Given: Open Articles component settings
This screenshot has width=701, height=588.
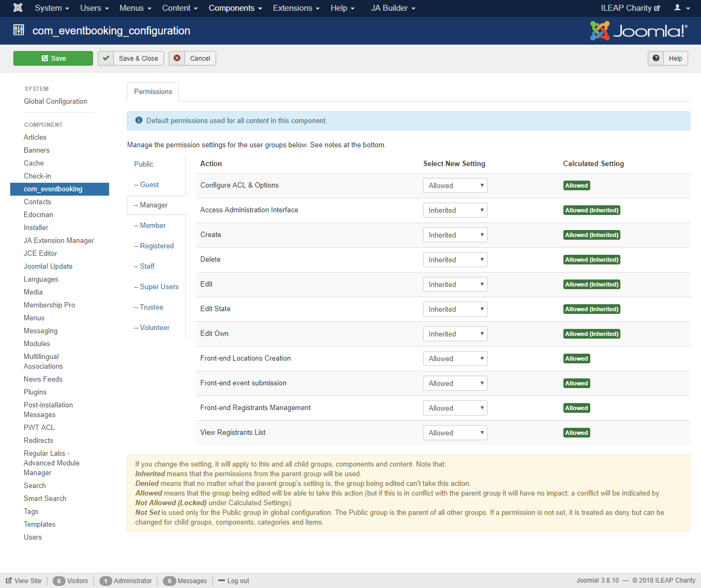Looking at the screenshot, I should click(x=35, y=137).
